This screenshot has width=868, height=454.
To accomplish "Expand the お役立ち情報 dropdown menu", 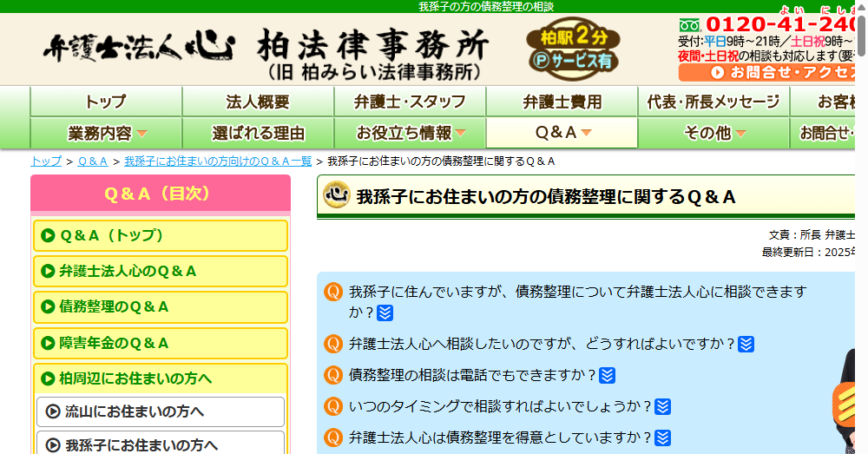I will pos(411,133).
